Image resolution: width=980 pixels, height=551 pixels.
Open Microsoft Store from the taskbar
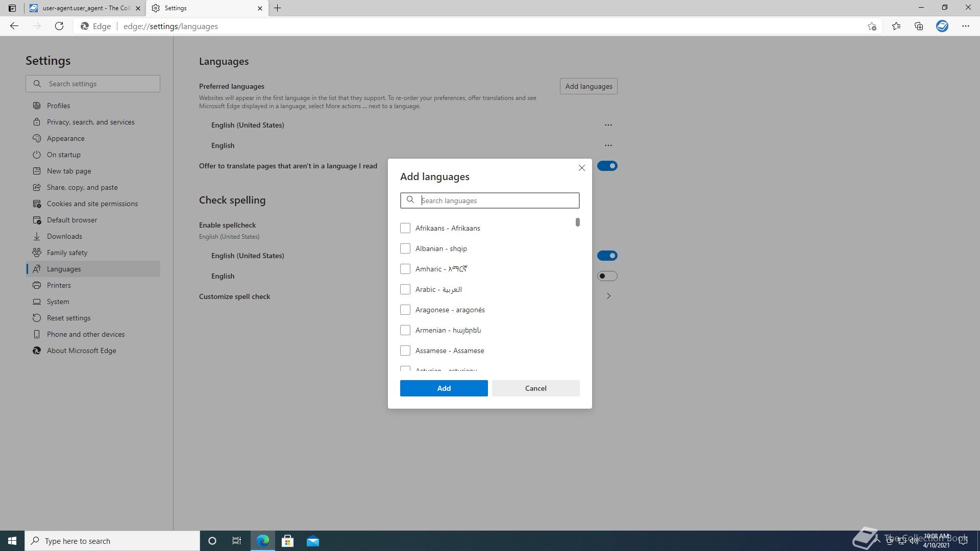[287, 541]
